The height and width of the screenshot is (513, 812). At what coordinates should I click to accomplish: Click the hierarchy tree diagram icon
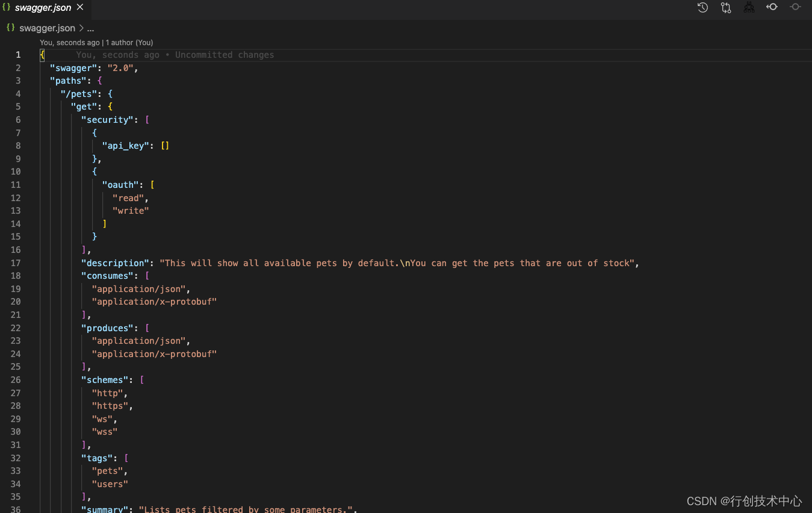[x=749, y=7]
